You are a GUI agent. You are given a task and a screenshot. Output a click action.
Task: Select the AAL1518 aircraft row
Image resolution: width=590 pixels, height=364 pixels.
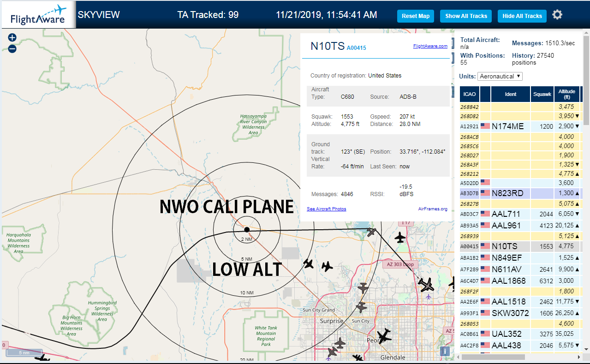pos(520,301)
